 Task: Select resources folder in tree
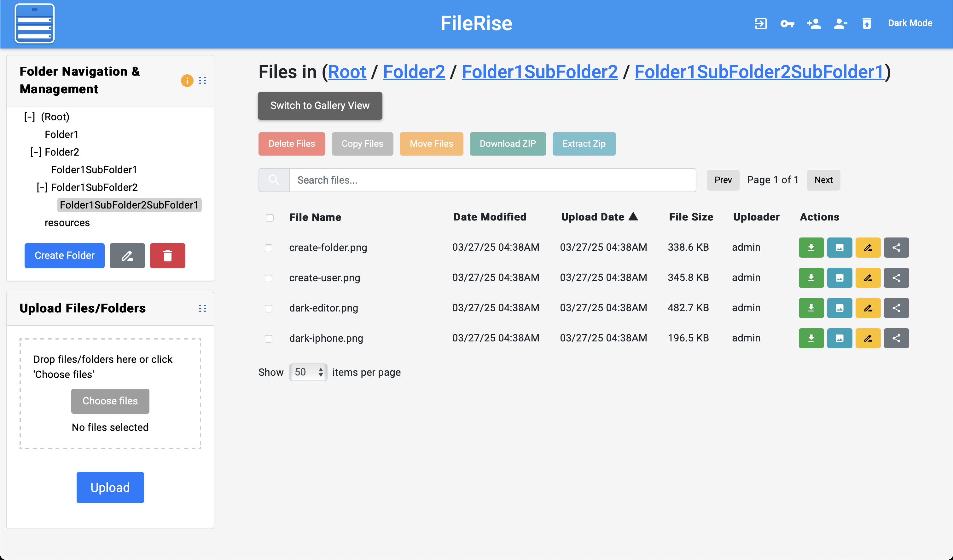click(x=67, y=223)
